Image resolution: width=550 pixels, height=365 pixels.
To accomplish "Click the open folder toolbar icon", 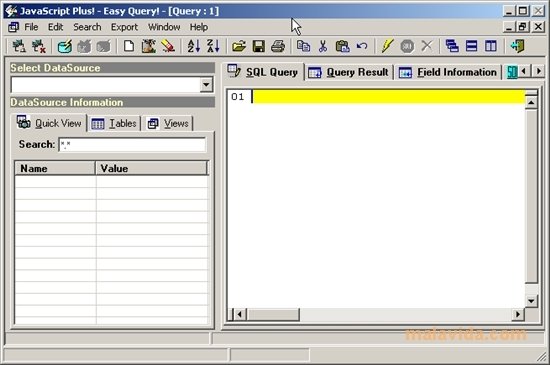I will (239, 46).
